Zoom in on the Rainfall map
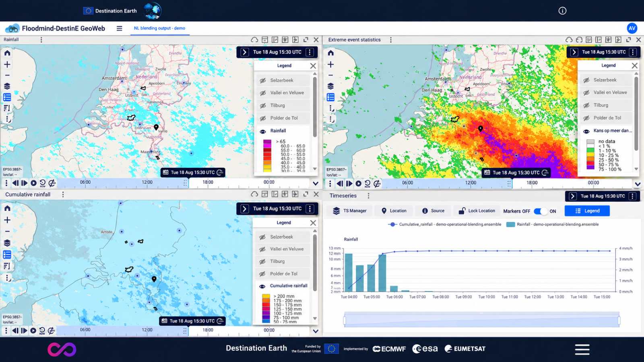Image resolution: width=644 pixels, height=362 pixels. 7,64
